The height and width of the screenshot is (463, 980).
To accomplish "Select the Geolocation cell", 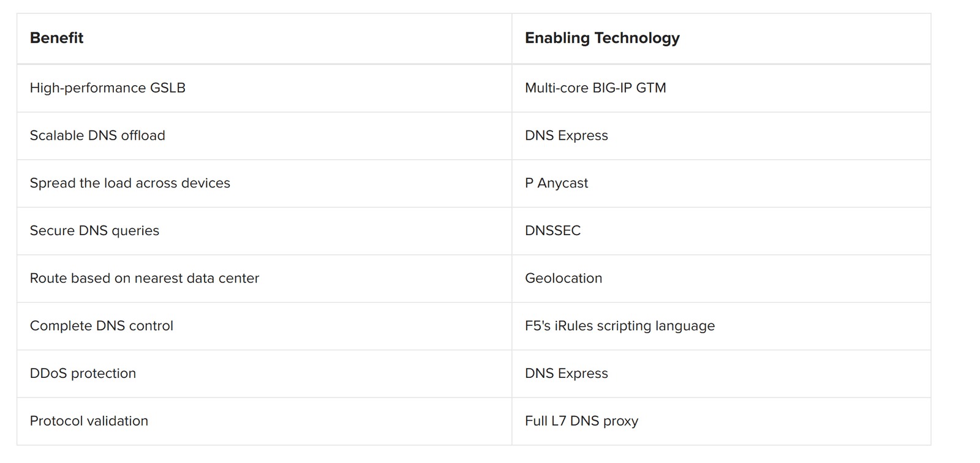I will coord(563,279).
